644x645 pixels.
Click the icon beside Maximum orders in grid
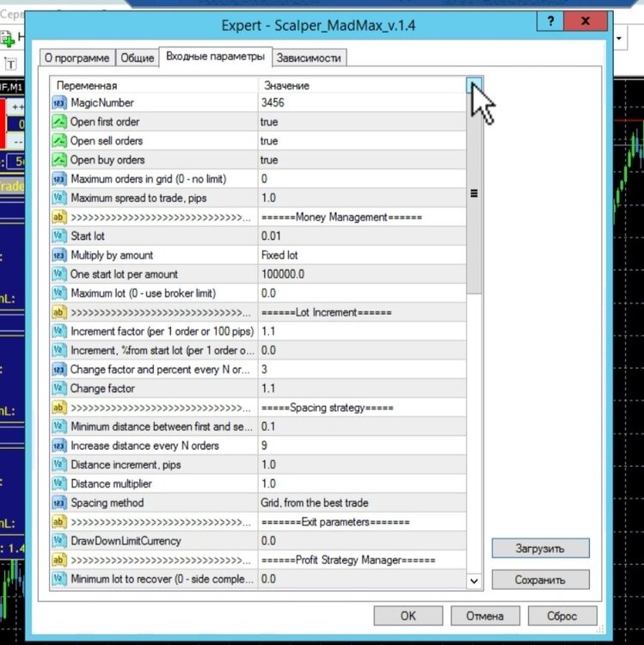tap(58, 179)
